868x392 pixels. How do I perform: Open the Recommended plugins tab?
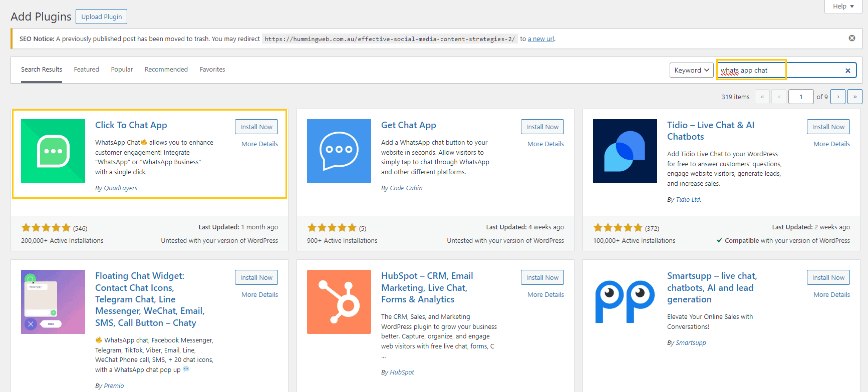tap(166, 70)
